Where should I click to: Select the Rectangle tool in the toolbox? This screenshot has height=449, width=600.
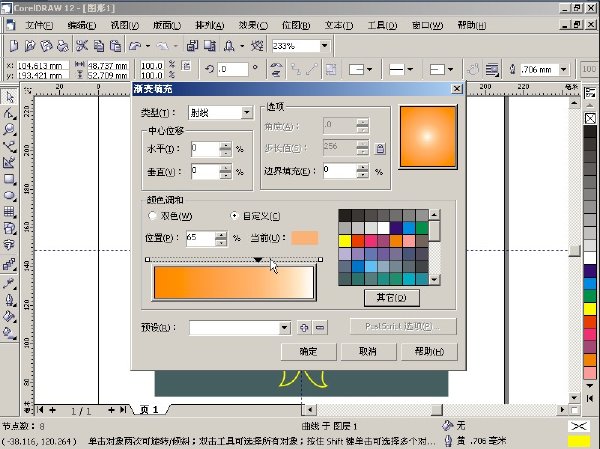[9, 179]
